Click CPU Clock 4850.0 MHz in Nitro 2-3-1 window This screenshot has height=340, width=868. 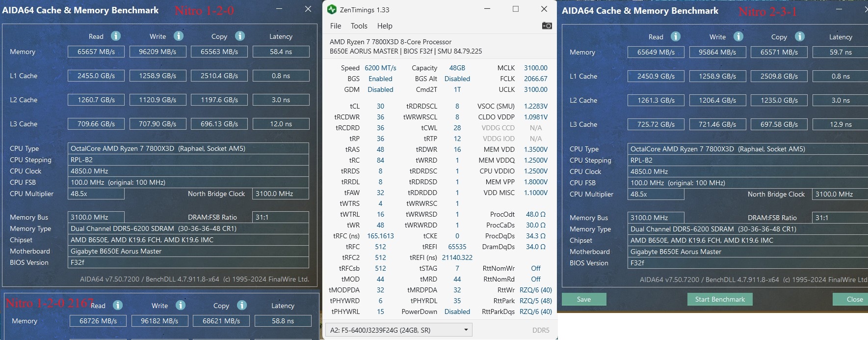coord(748,171)
